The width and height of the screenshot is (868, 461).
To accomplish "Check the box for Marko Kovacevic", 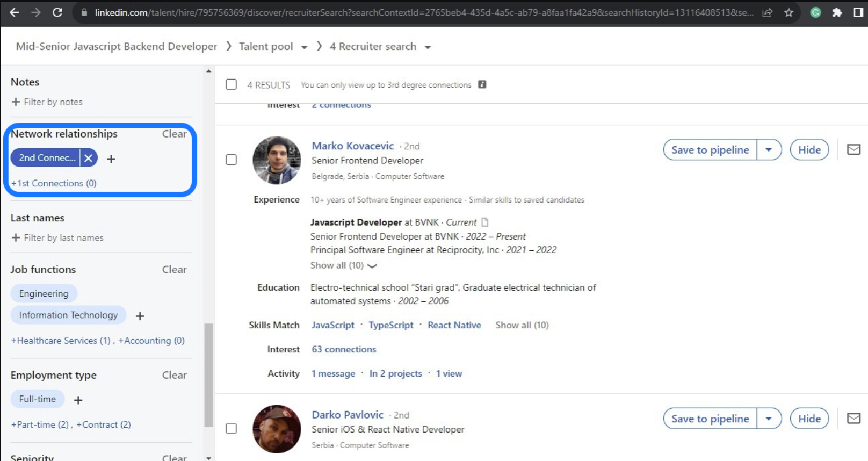I will click(232, 160).
